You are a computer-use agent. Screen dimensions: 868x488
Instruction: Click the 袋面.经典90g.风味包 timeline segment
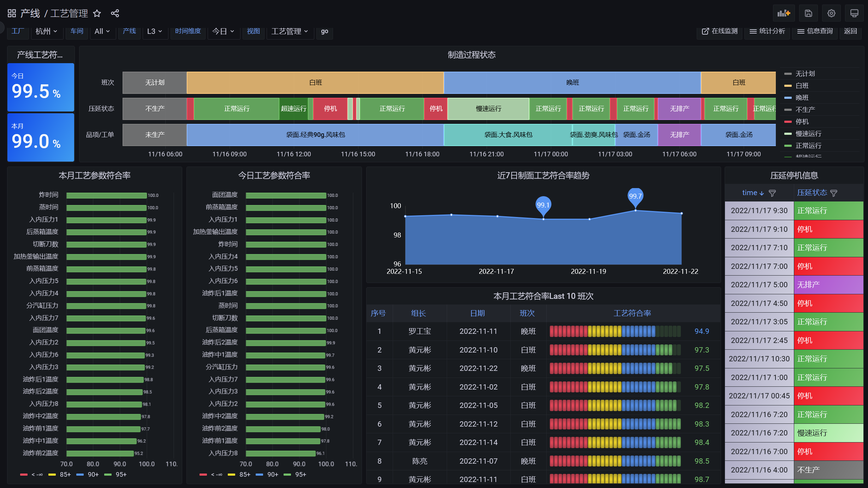(315, 135)
